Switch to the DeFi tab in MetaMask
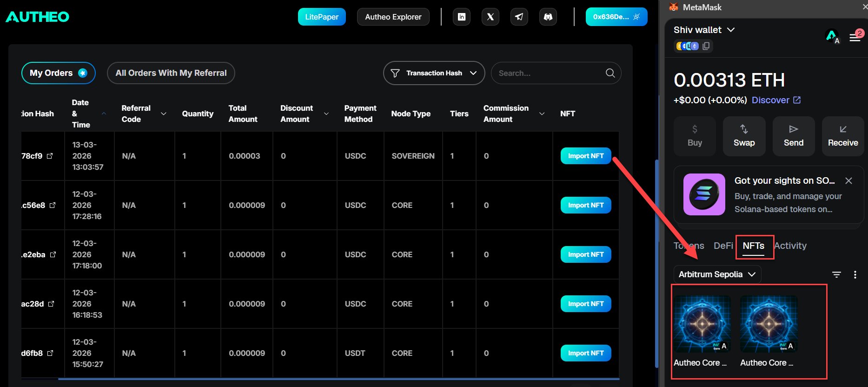The image size is (868, 387). point(723,246)
